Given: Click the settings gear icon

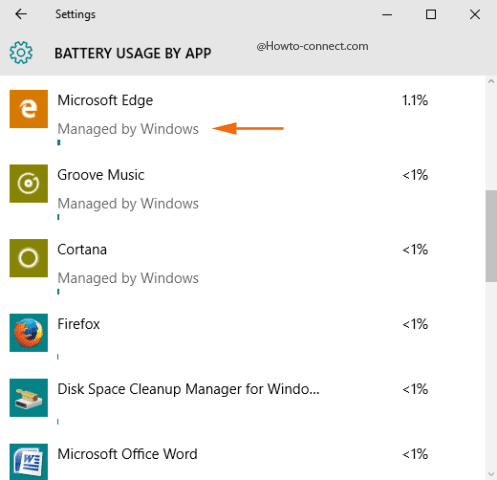Looking at the screenshot, I should tap(21, 52).
